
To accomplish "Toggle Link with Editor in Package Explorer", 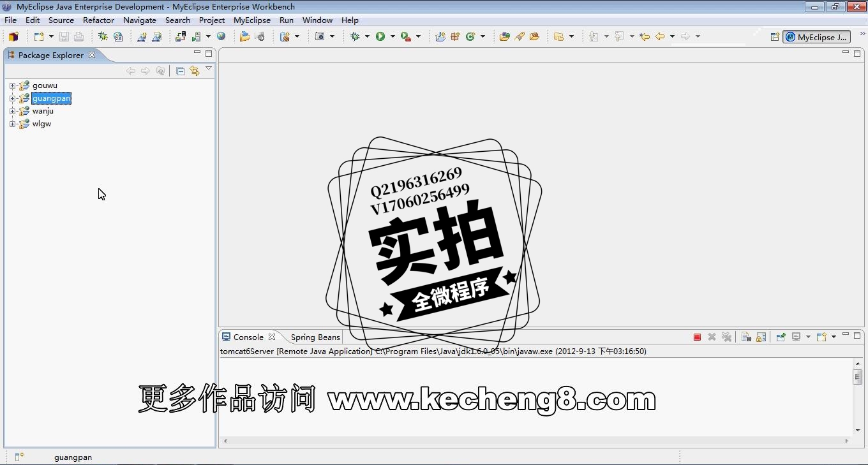I will [194, 71].
